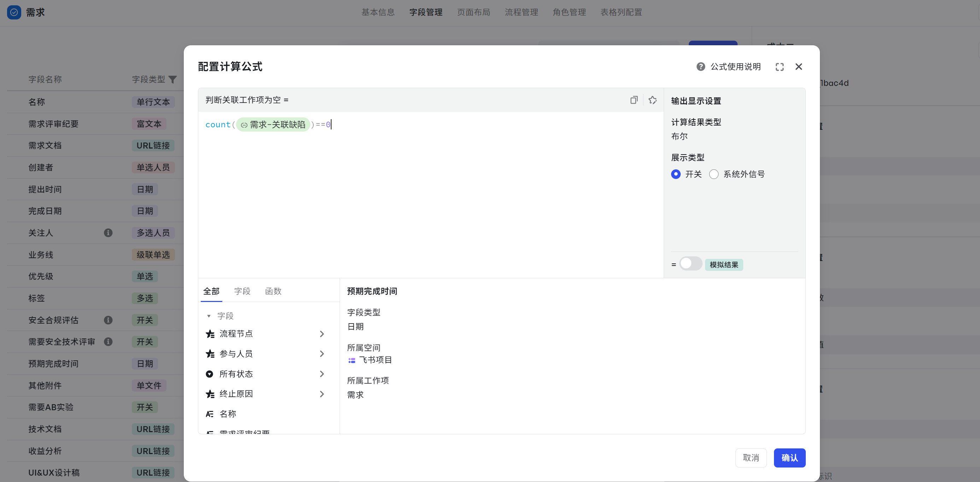Viewport: 980px width, 482px height.
Task: Click 单文件 type tag for 其他附件
Action: point(149,385)
